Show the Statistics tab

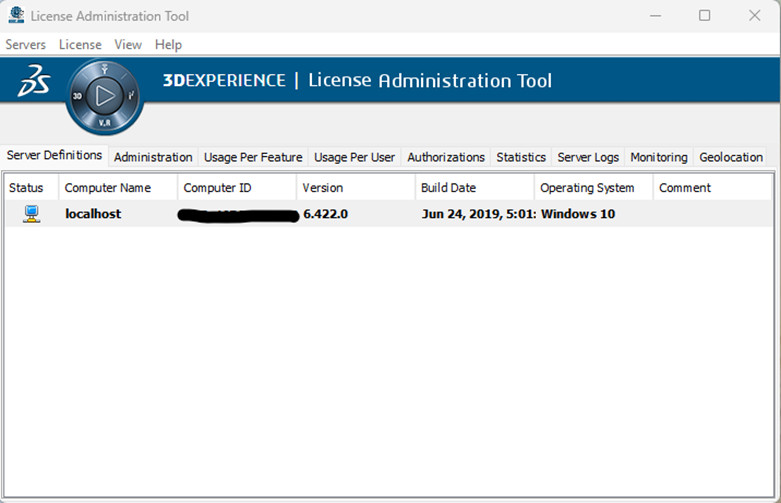pyautogui.click(x=521, y=157)
